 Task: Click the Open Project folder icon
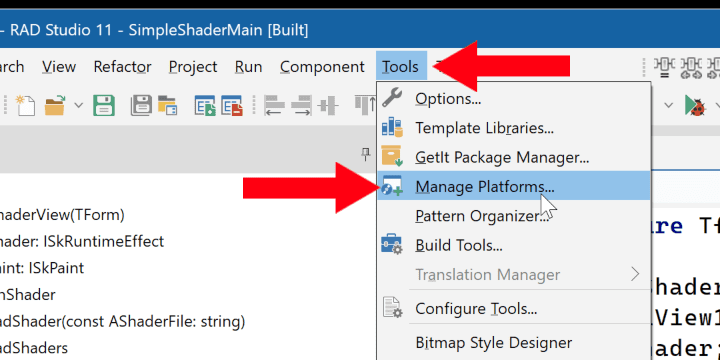click(168, 105)
